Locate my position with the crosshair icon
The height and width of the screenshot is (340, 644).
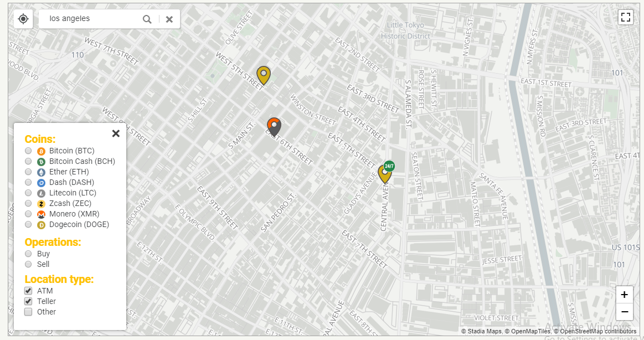click(23, 19)
